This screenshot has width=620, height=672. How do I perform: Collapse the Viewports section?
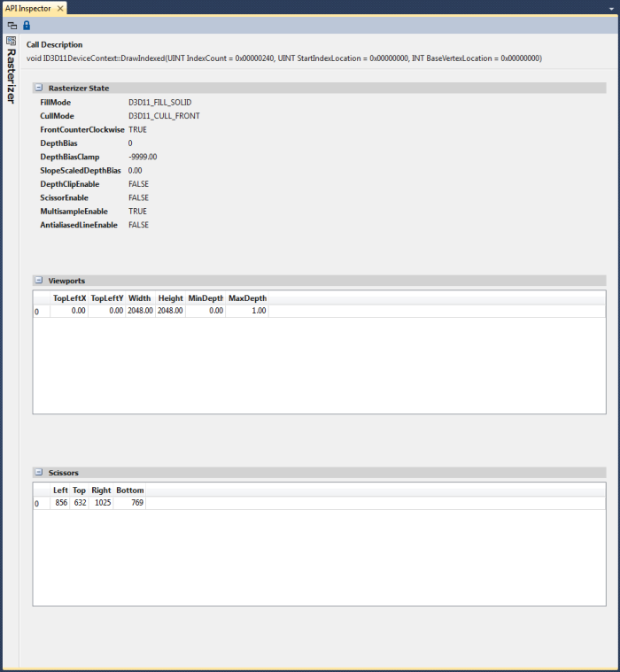point(38,281)
